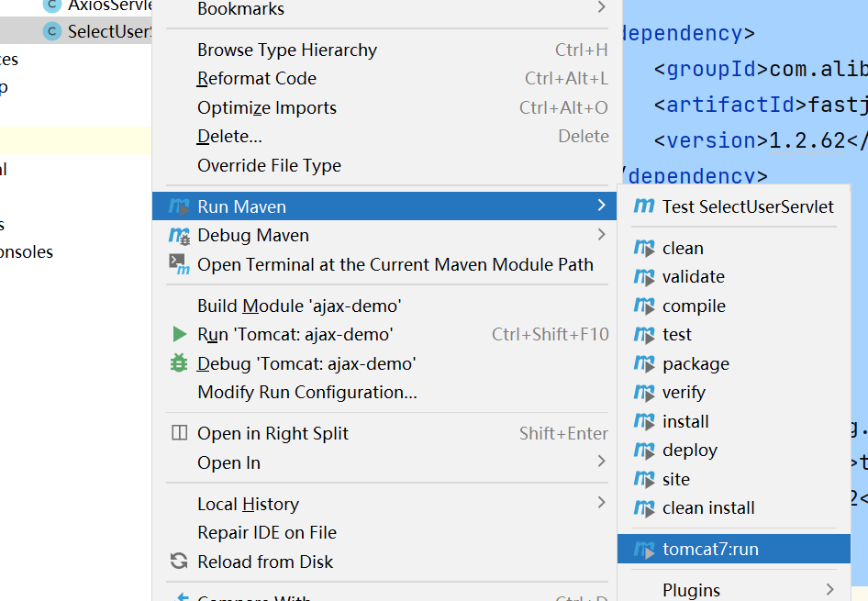
Task: Click the Open in Right Split icon
Action: tap(180, 433)
